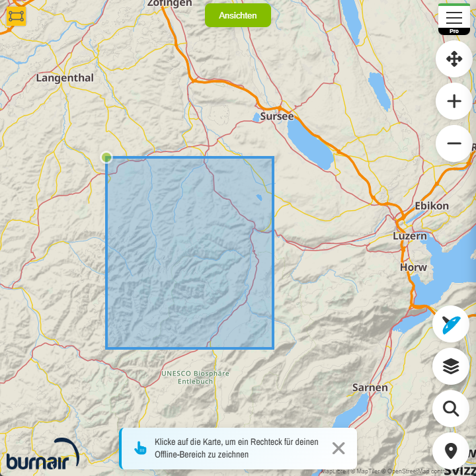The width and height of the screenshot is (476, 476).
Task: Click the blue compass orientation icon
Action: point(451,324)
